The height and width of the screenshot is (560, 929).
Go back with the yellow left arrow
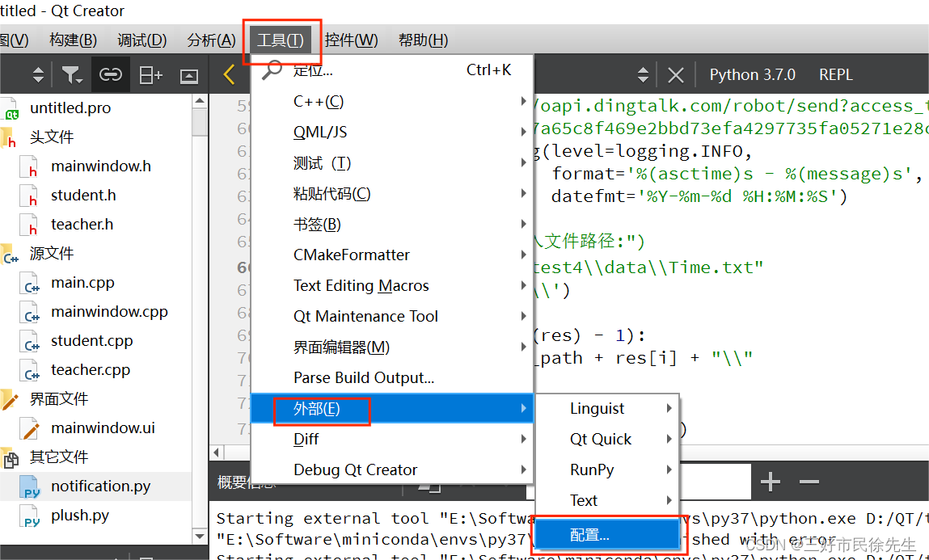coord(230,74)
